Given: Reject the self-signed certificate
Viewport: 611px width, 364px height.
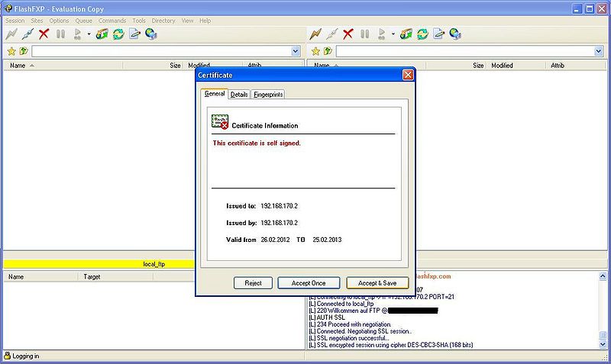Looking at the screenshot, I should click(253, 283).
